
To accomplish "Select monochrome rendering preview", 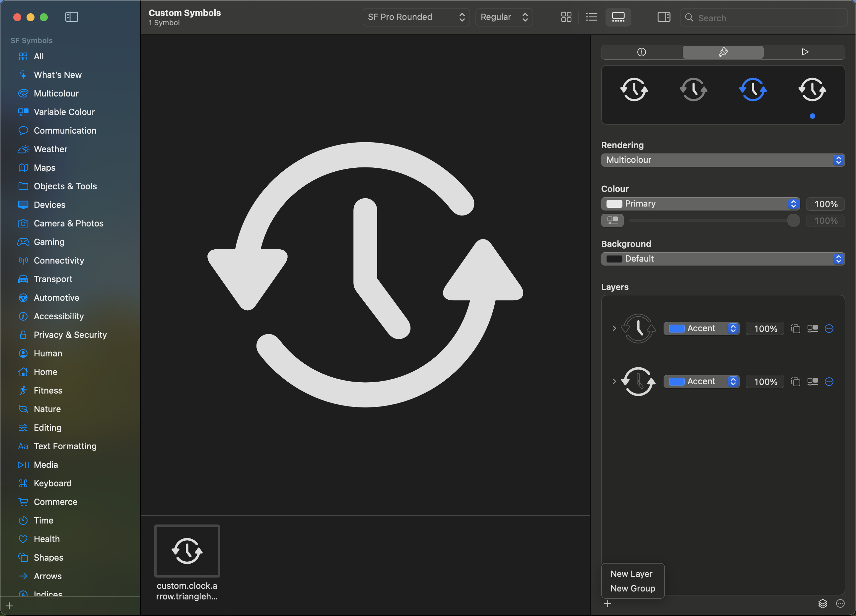I will (x=634, y=90).
